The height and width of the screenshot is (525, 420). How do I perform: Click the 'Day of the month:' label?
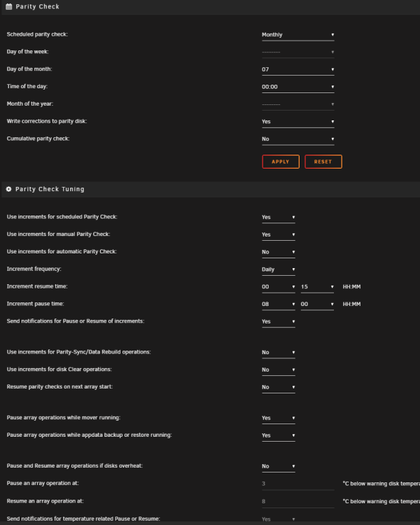29,69
